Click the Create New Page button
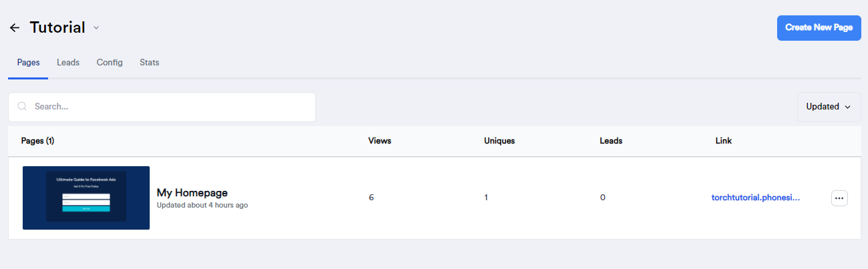This screenshot has width=868, height=269. [819, 28]
